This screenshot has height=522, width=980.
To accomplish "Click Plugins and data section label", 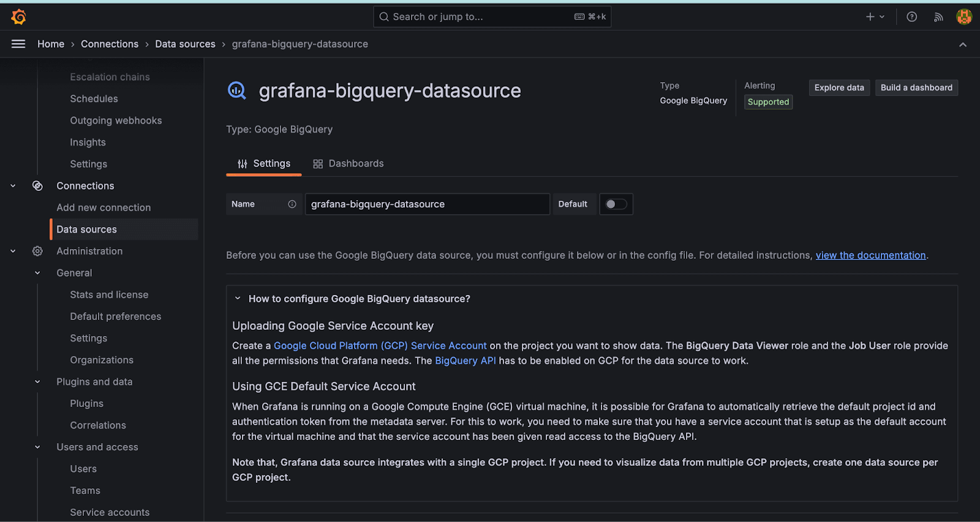I will 94,382.
